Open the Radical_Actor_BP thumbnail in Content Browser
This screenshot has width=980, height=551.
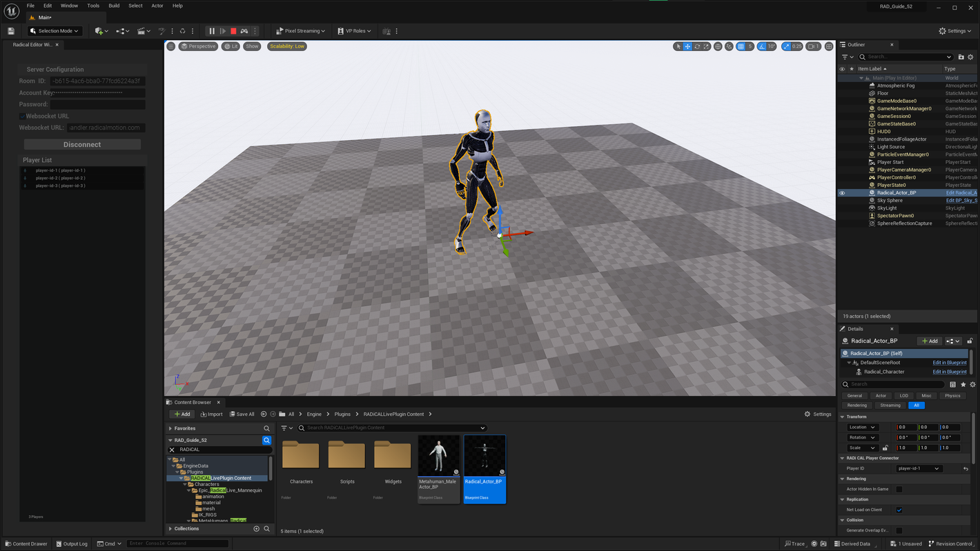click(x=484, y=454)
